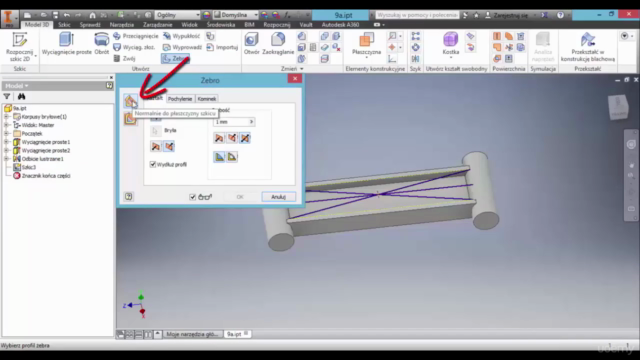Screen dimensions: 640x360
Task: Expand the Korpusy bryłowe(1) node
Action: 7,117
